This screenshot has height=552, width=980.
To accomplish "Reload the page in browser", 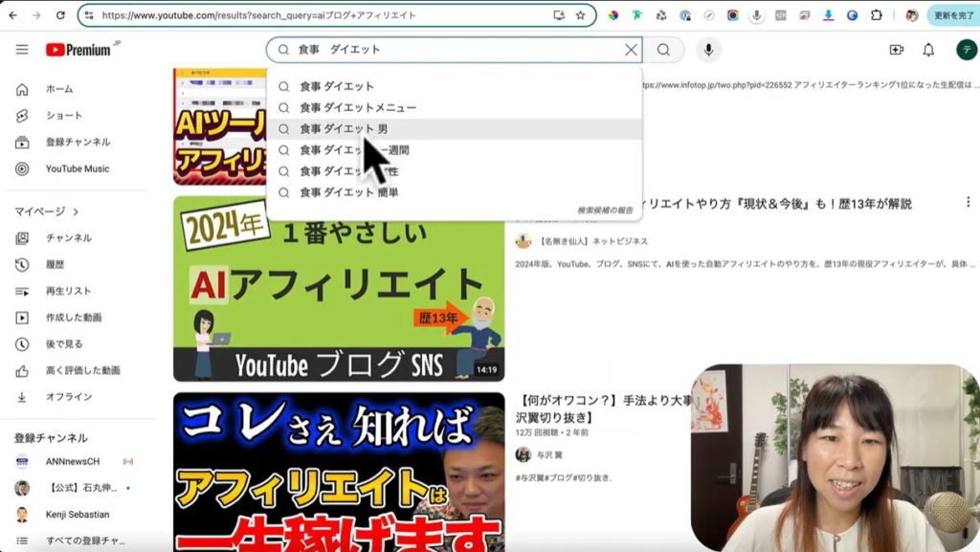I will tap(60, 15).
